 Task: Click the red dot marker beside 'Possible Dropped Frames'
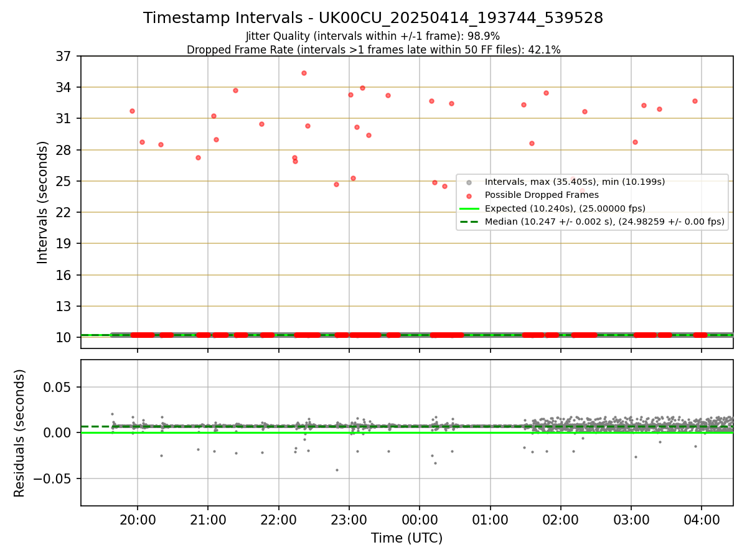pyautogui.click(x=469, y=195)
